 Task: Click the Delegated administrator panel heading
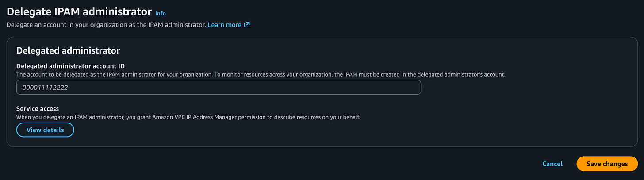68,50
